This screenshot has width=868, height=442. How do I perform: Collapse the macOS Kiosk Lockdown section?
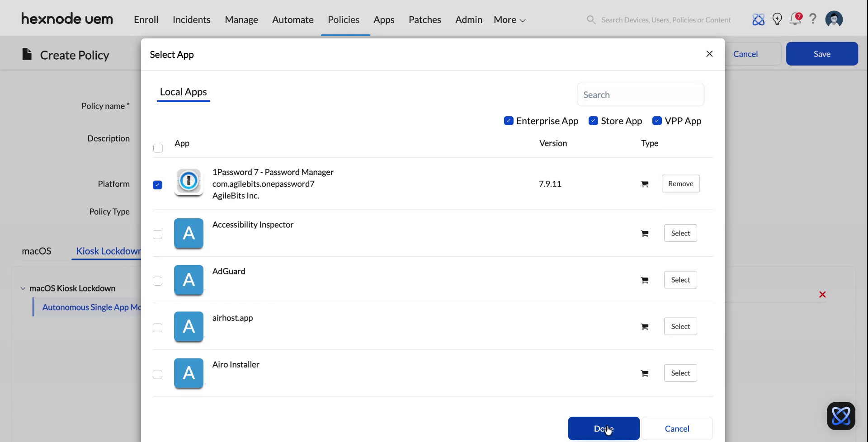[x=23, y=288]
